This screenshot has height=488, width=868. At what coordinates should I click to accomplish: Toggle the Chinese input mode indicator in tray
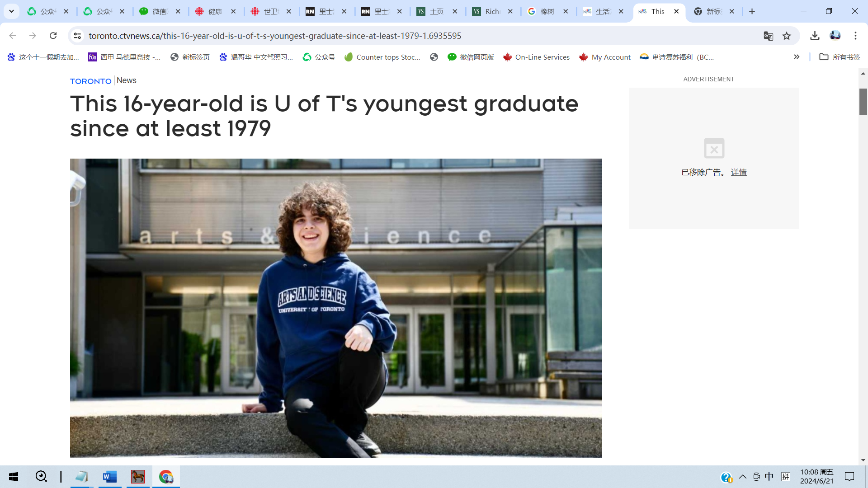click(x=769, y=477)
